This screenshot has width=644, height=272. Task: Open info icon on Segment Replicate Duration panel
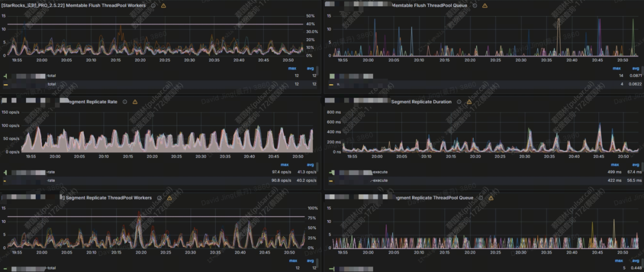[x=459, y=101]
